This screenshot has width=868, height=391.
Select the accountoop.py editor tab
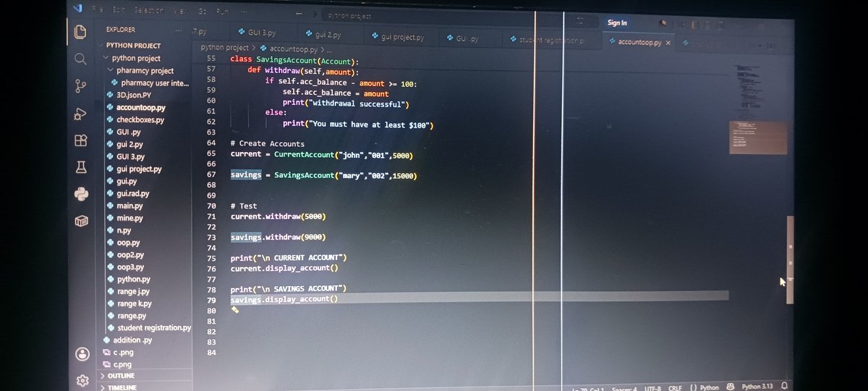[x=640, y=42]
